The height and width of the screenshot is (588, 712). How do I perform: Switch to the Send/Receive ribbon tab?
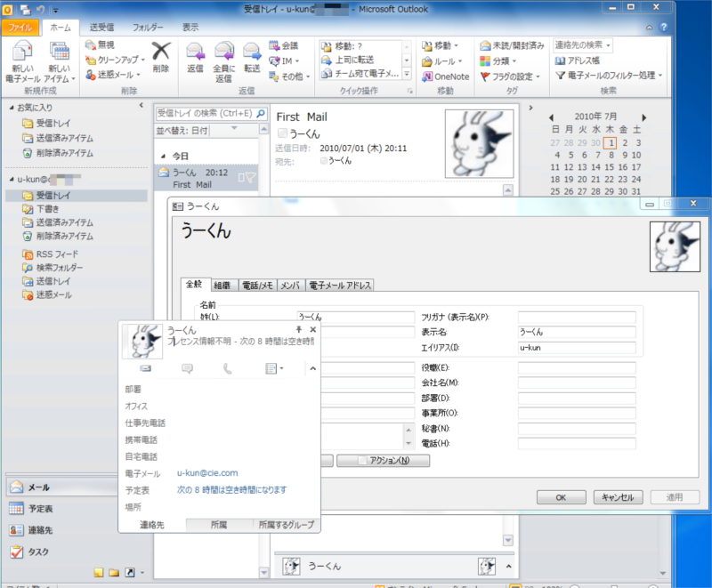[x=101, y=28]
